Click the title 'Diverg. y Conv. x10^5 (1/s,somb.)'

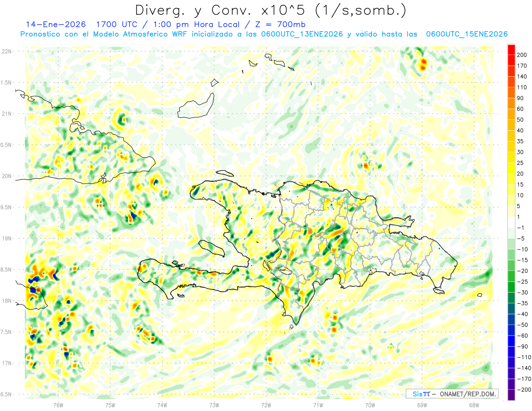[271, 10]
